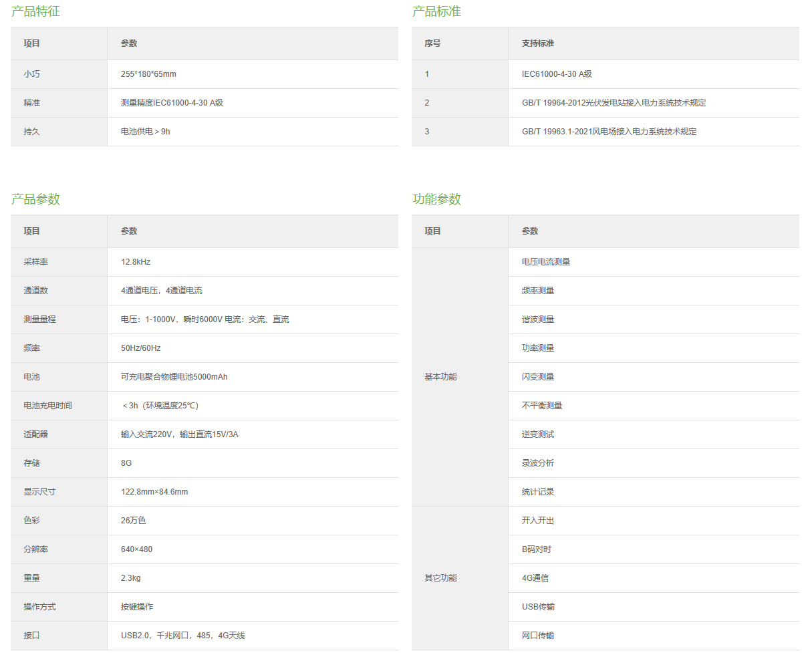The height and width of the screenshot is (655, 812).
Task: Click the 支持标准 column header
Action: [538, 43]
